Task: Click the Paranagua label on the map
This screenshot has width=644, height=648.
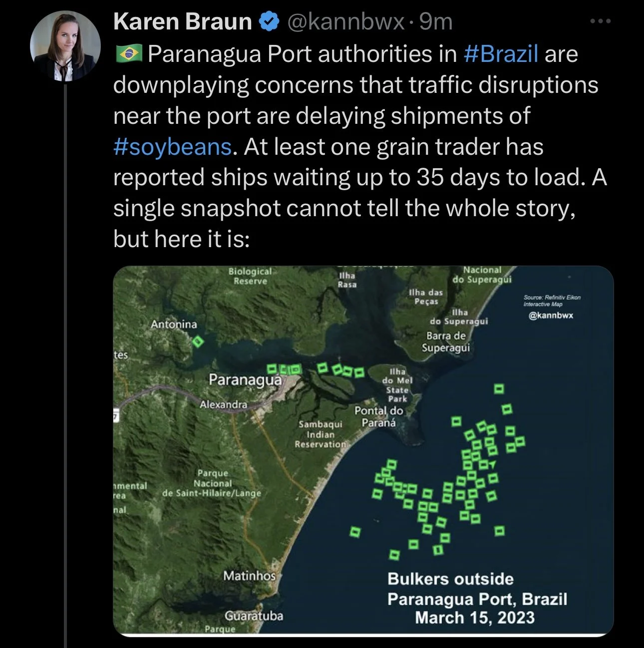Action: 245,379
